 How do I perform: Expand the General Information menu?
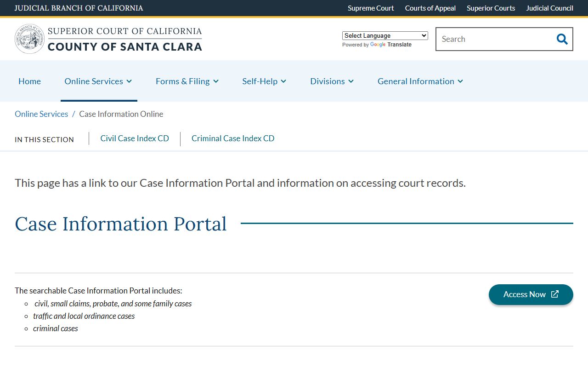[x=420, y=81]
